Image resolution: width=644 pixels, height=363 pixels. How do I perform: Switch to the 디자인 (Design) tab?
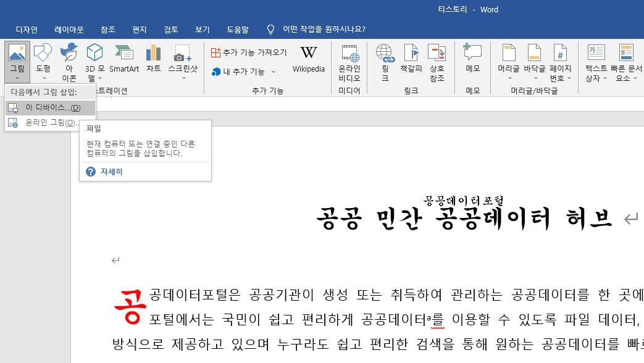tap(27, 30)
